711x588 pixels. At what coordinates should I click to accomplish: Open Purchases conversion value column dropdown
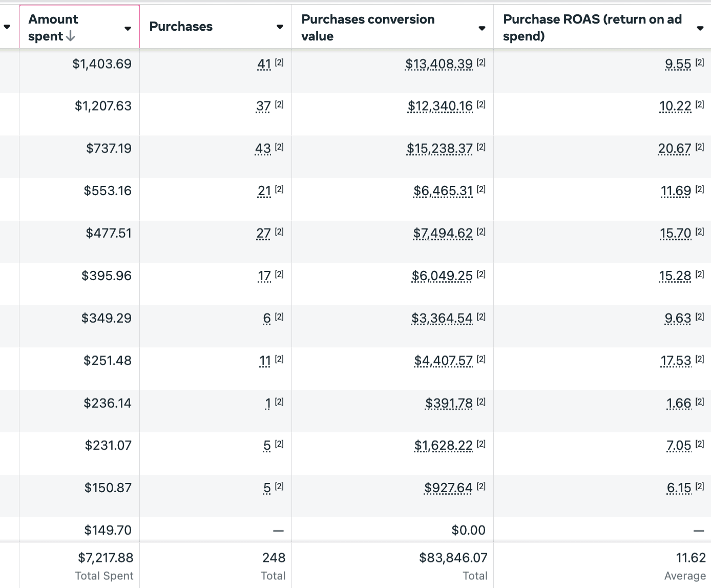[x=482, y=28]
